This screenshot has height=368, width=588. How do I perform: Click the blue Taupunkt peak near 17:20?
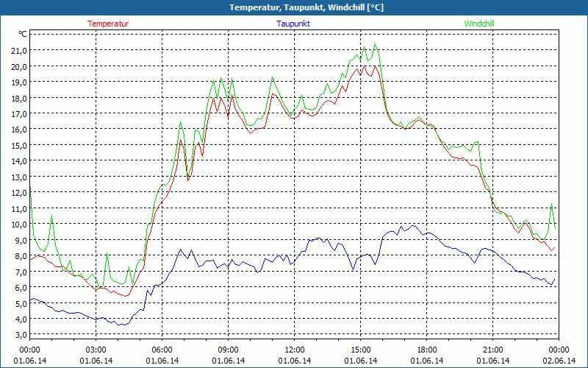click(413, 225)
